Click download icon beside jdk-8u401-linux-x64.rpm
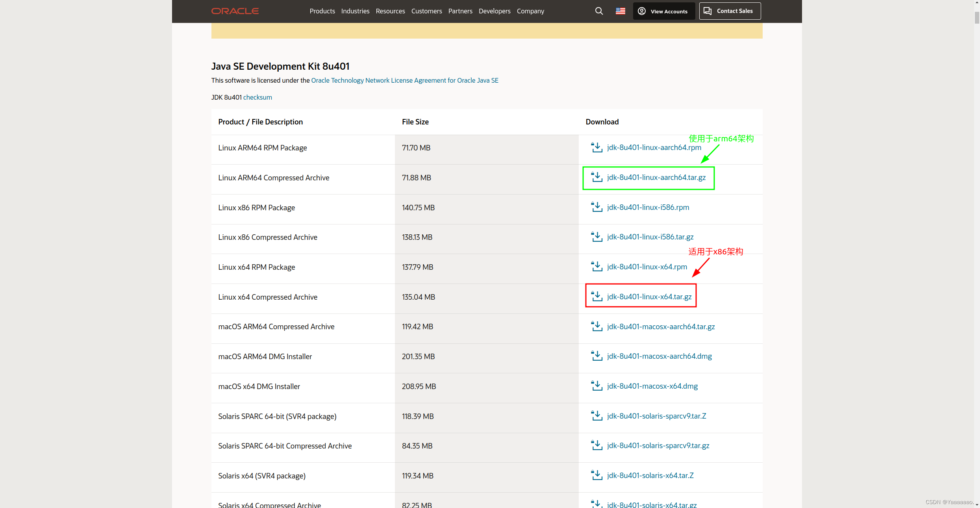 click(597, 267)
